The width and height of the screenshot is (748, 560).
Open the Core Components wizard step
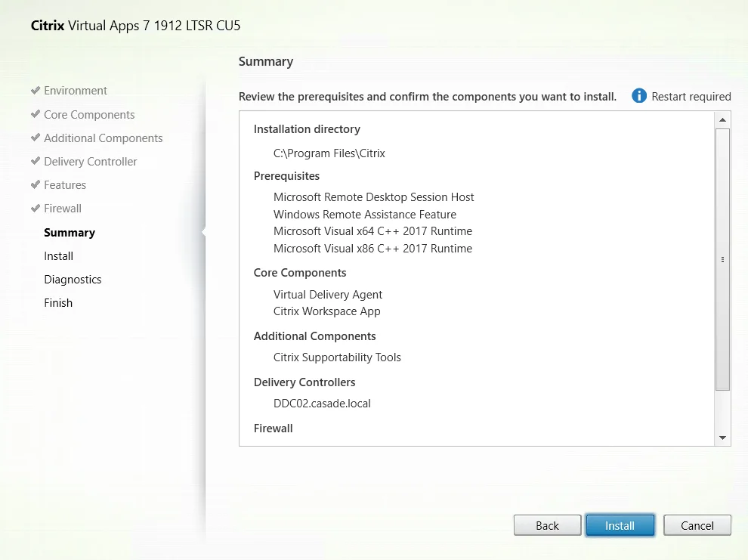click(x=89, y=115)
